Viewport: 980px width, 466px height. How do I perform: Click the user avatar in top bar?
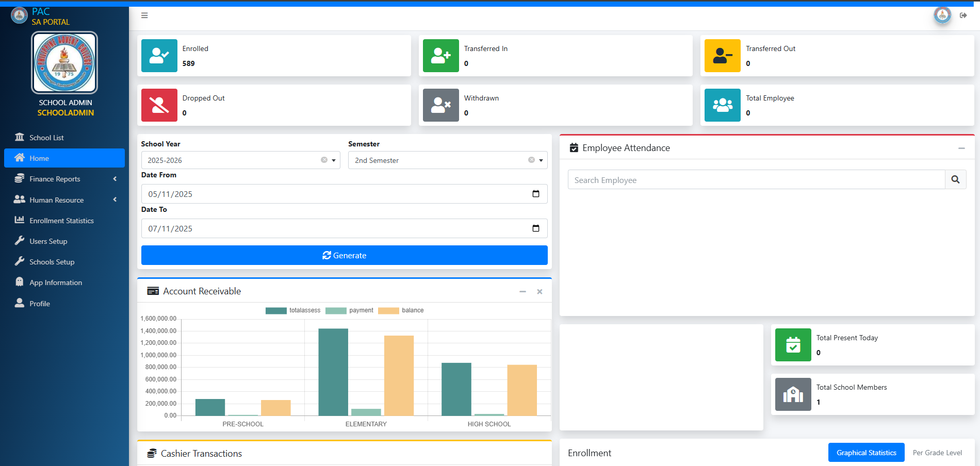click(942, 15)
